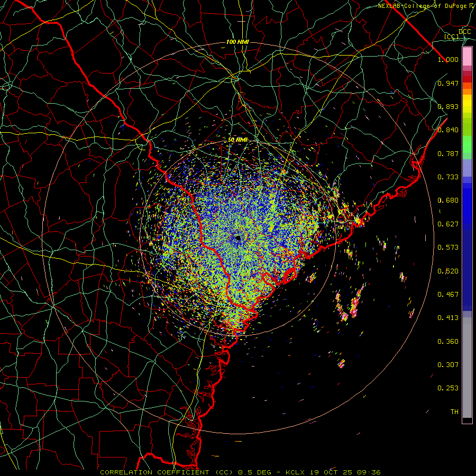Click the 0.5 DEG elevation text
The image size is (476, 476).
pos(256,472)
